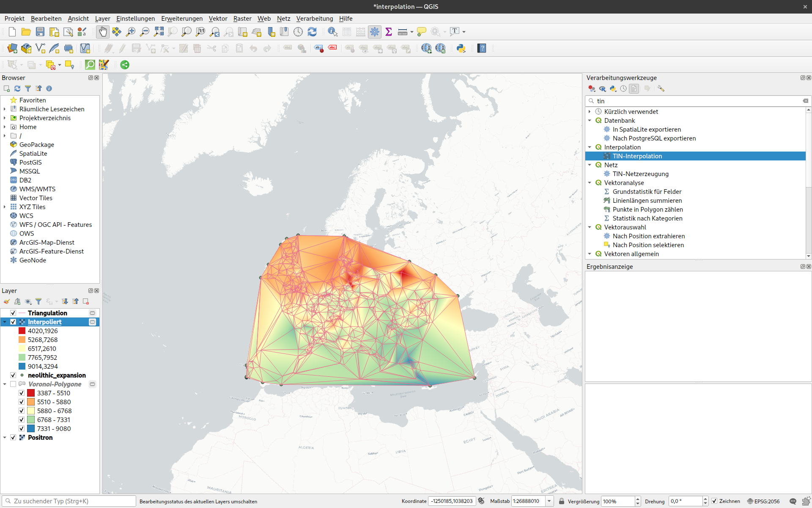The width and height of the screenshot is (812, 508).
Task: Click the Refresh map canvas icon
Action: tap(312, 32)
